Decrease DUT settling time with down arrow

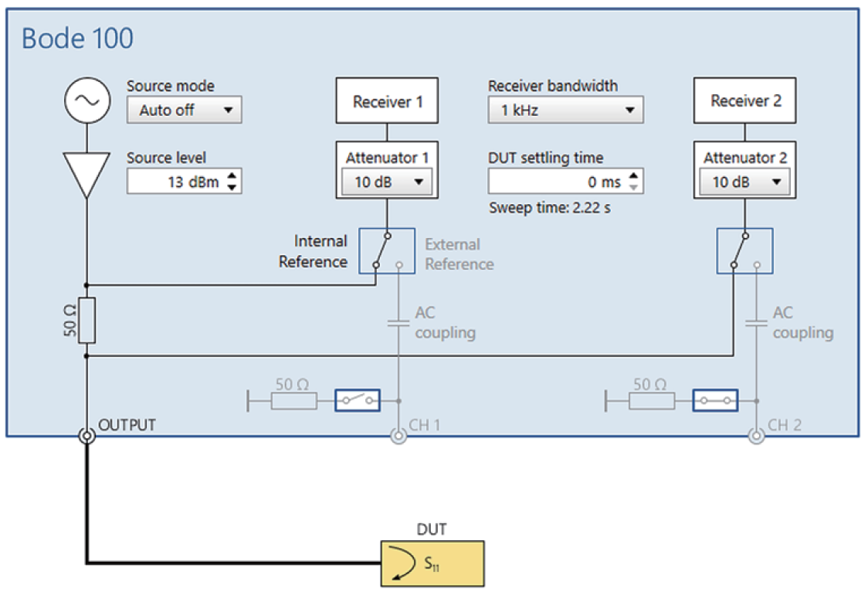coord(634,188)
